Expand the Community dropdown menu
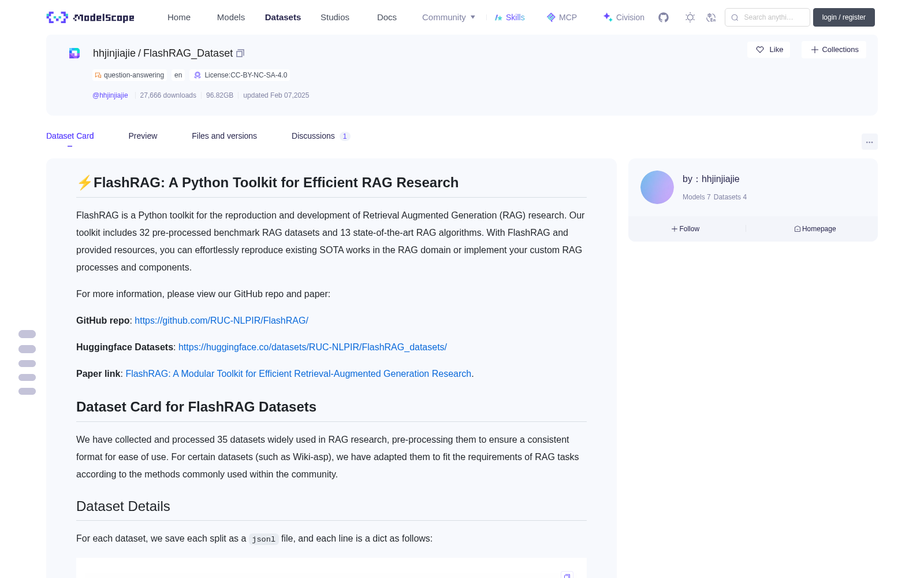Screen dimensions: 924x578 click(x=449, y=17)
